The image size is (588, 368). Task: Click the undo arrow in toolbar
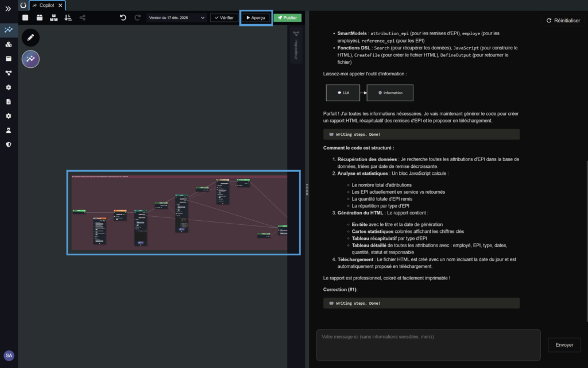123,18
